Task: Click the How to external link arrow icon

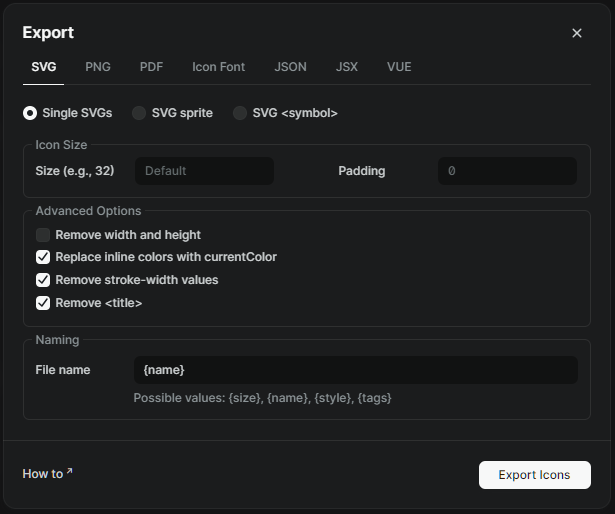Action: tap(69, 470)
